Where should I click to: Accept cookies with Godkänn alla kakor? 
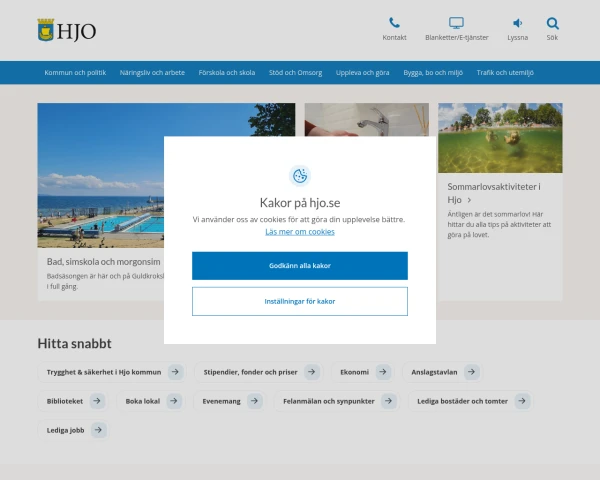(300, 266)
